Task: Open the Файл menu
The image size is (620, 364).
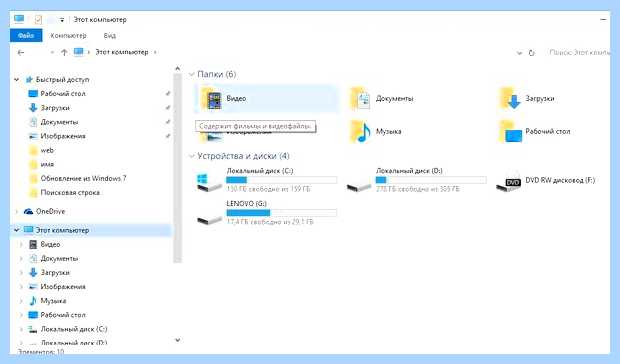Action: tap(26, 36)
